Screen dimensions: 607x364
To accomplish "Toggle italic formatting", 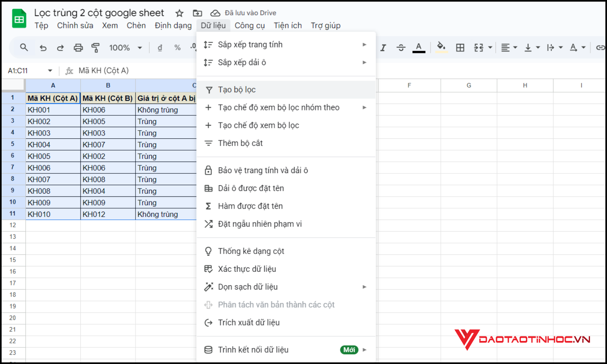I will (383, 47).
